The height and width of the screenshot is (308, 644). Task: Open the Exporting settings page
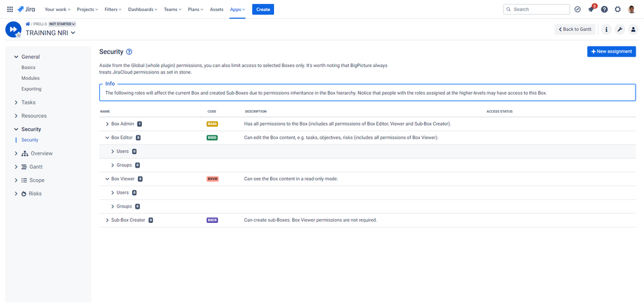(x=31, y=89)
